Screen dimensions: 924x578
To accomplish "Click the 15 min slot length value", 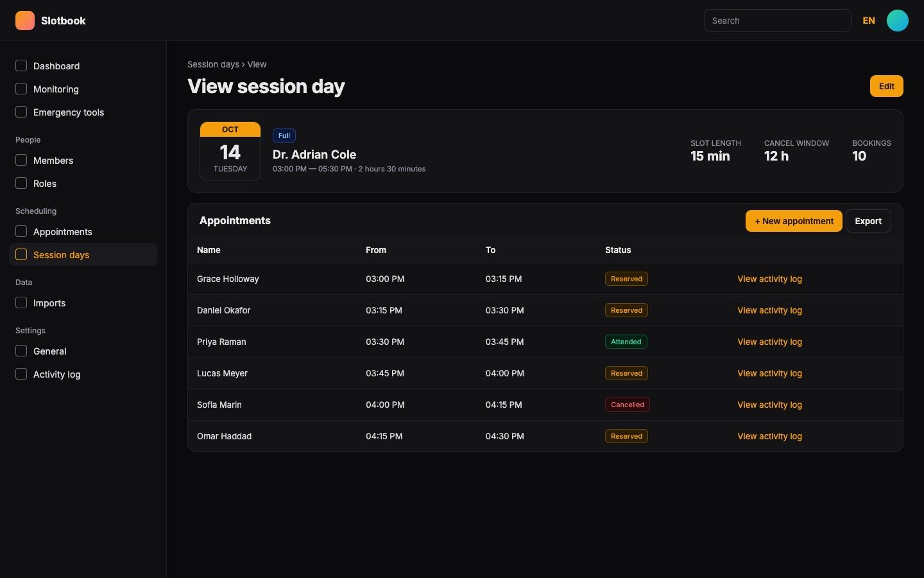I will 710,156.
